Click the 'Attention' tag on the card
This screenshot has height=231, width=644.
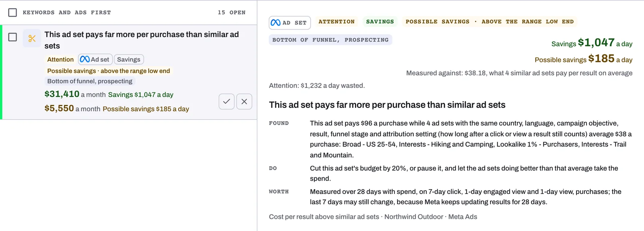point(60,59)
